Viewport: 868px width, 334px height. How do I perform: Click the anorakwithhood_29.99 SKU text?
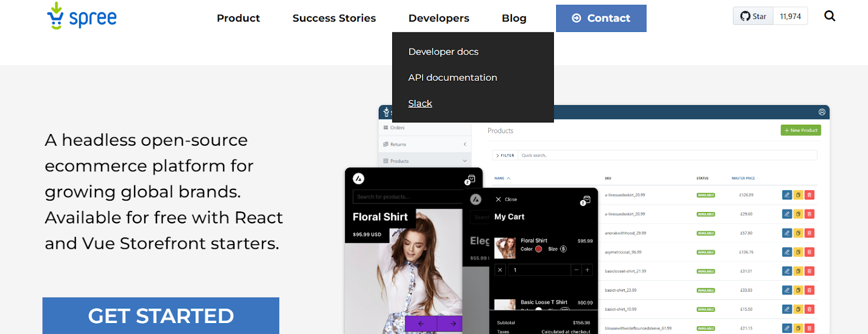pos(626,233)
